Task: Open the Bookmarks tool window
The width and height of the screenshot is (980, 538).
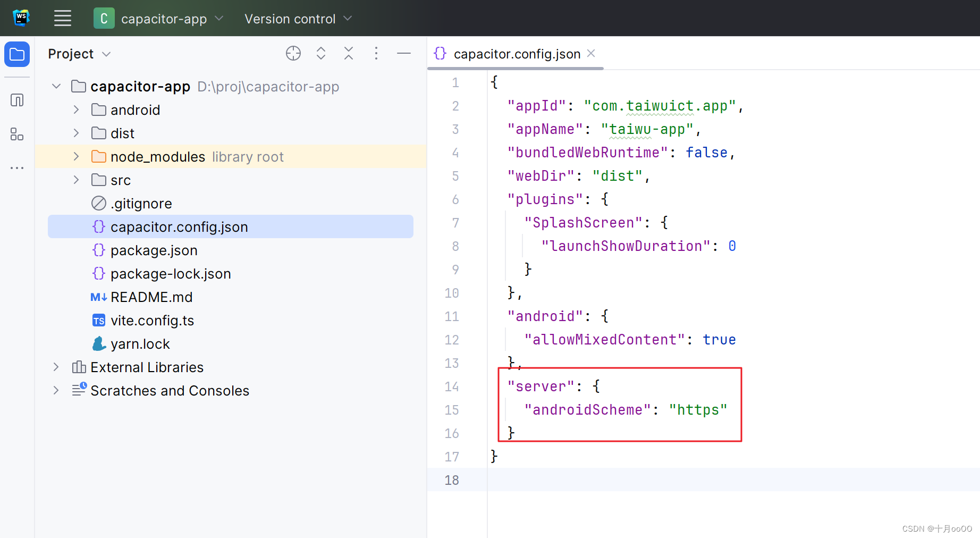Action: [x=17, y=99]
